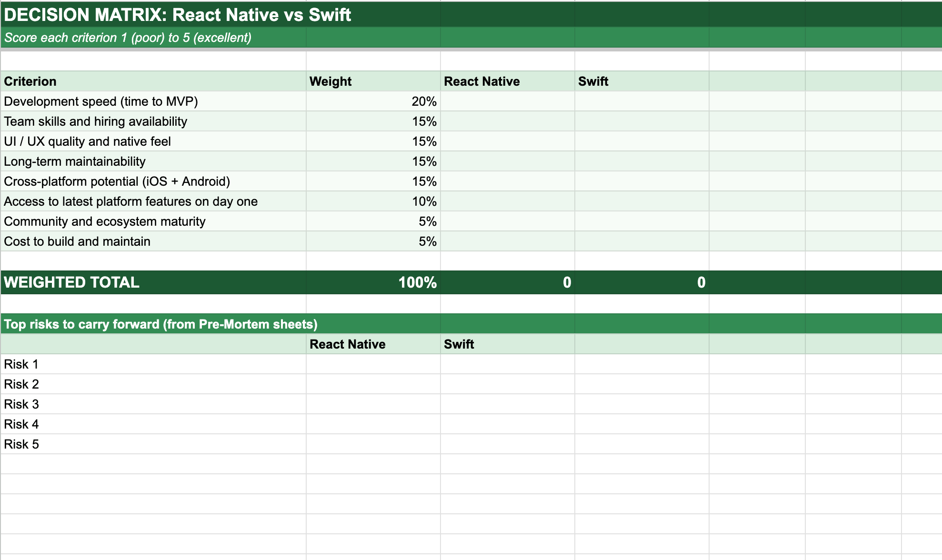Select the React Native cell for Risk 2
942x560 pixels.
tap(373, 384)
